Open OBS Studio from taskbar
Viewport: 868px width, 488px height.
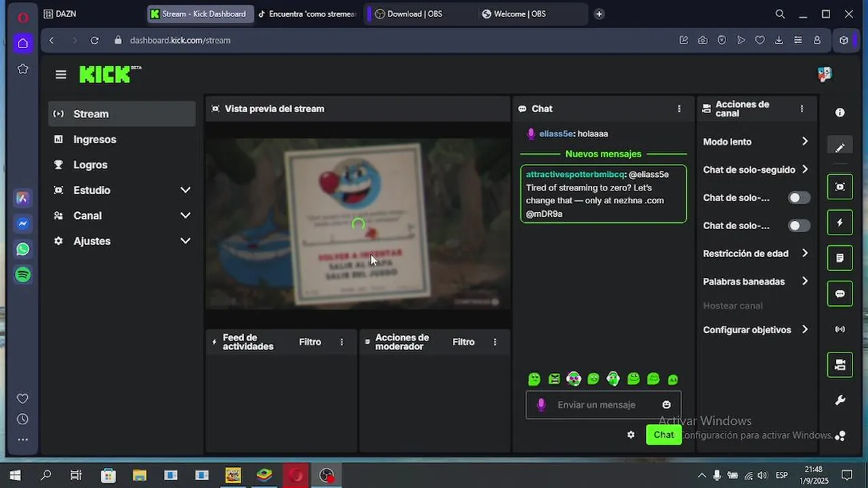click(x=327, y=475)
